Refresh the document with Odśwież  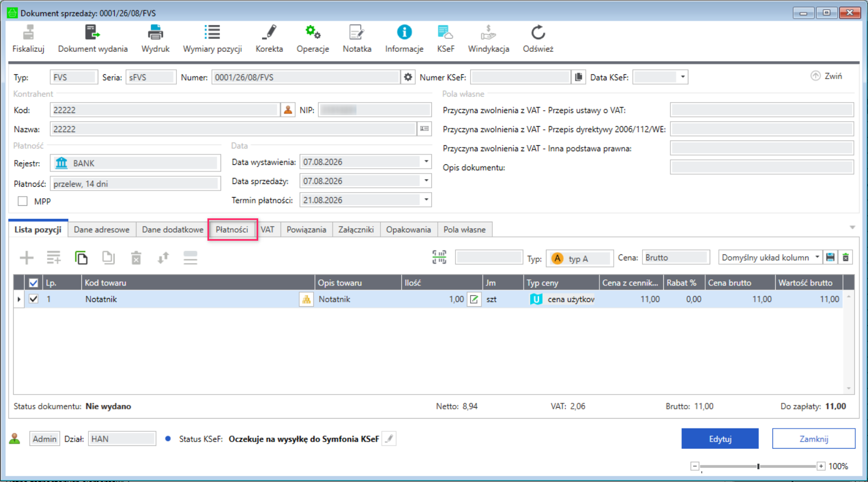pyautogui.click(x=538, y=33)
